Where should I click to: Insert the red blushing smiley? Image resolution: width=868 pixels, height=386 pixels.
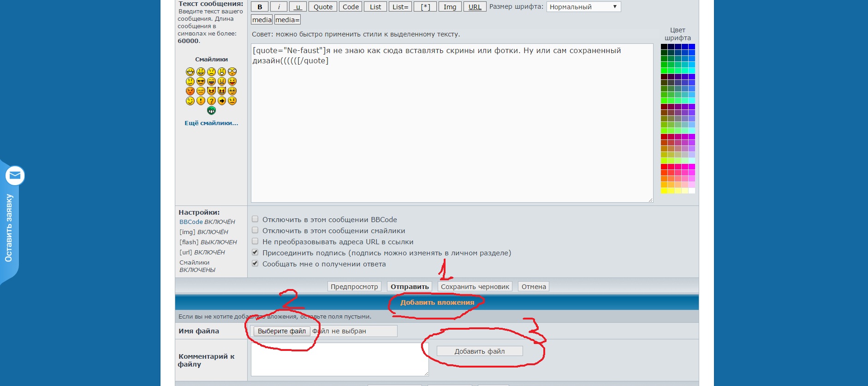tap(190, 91)
